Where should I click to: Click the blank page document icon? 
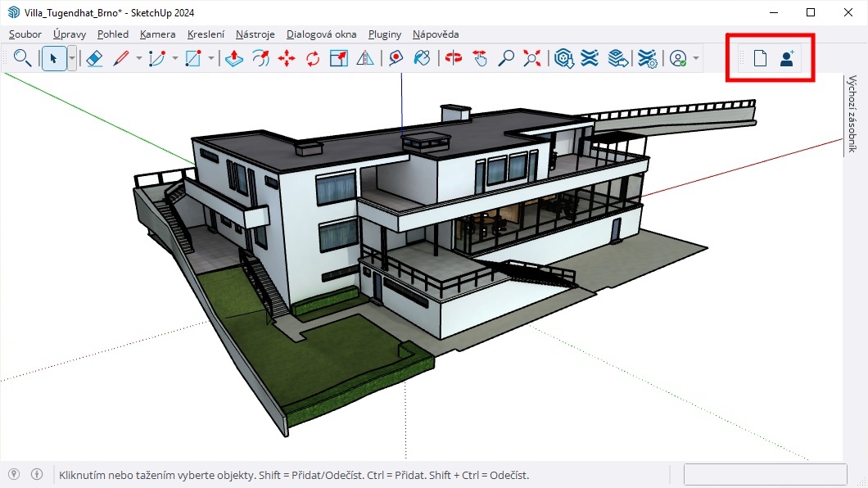coord(760,58)
